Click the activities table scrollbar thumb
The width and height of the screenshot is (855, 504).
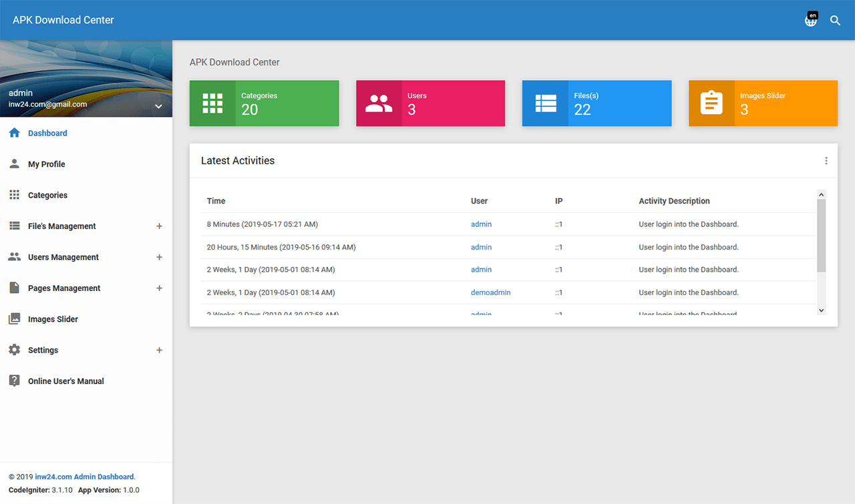click(x=822, y=235)
